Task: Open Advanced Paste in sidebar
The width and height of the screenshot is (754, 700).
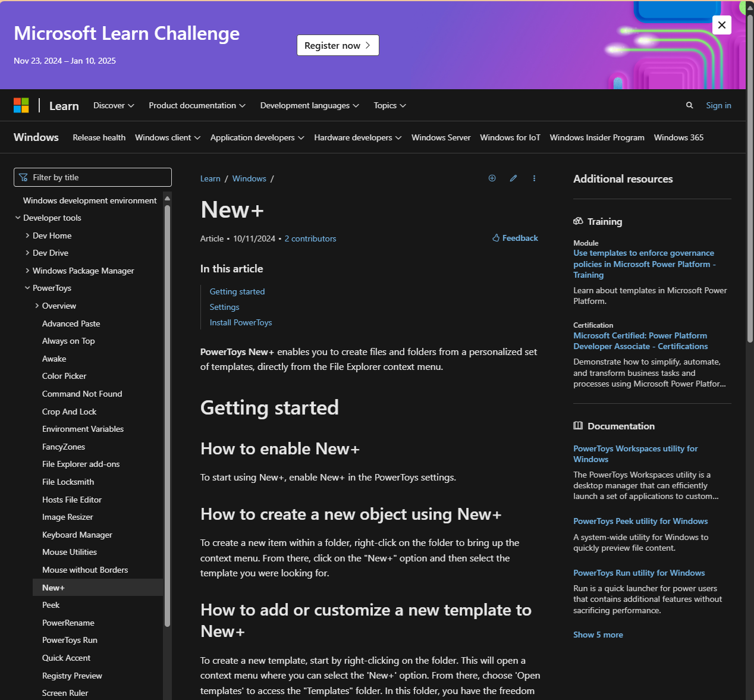Action: click(71, 324)
